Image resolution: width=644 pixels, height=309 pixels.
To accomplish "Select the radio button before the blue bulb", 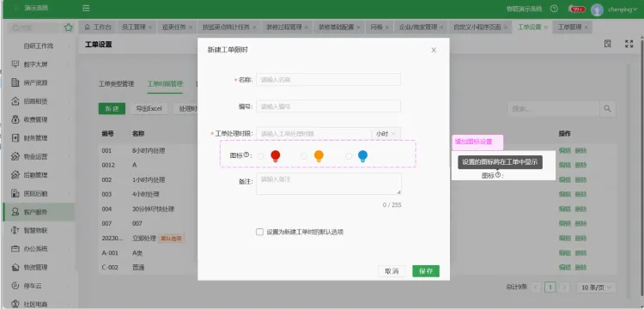I will (x=349, y=156).
